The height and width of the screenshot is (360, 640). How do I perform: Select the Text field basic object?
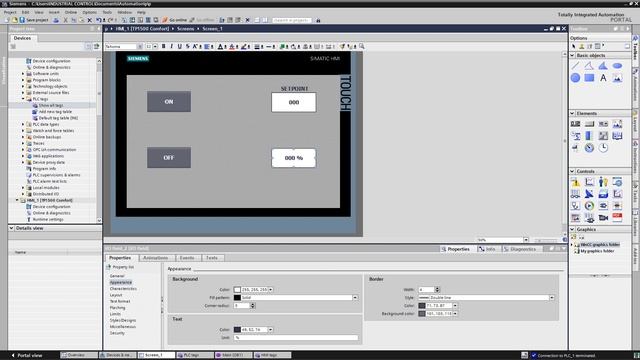[x=603, y=78]
